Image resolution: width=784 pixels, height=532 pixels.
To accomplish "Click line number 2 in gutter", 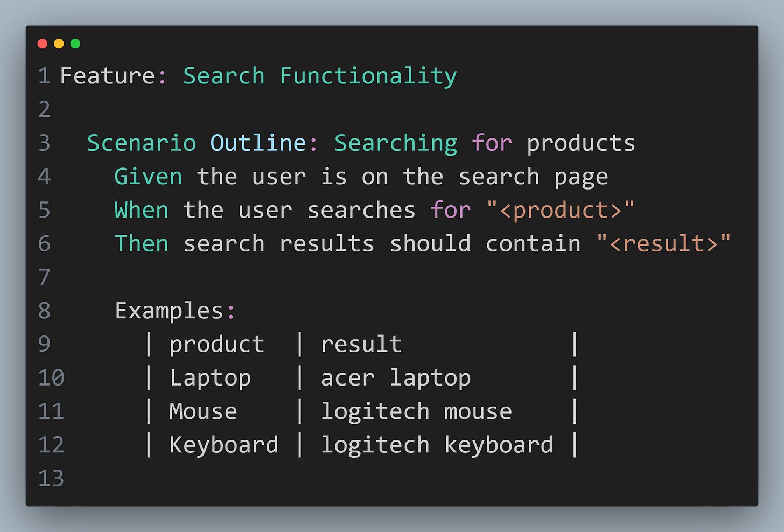I will 44,110.
